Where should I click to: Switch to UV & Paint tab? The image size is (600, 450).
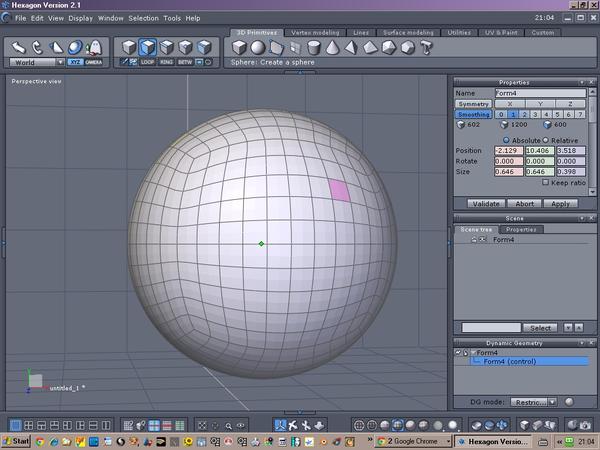(x=501, y=33)
